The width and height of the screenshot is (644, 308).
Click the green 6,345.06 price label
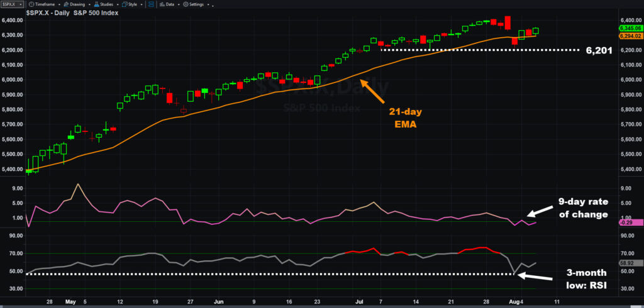click(629, 28)
